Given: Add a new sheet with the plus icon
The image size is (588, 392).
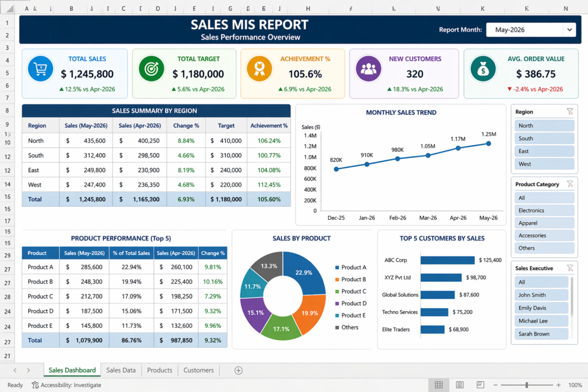Looking at the screenshot, I should click(x=238, y=370).
